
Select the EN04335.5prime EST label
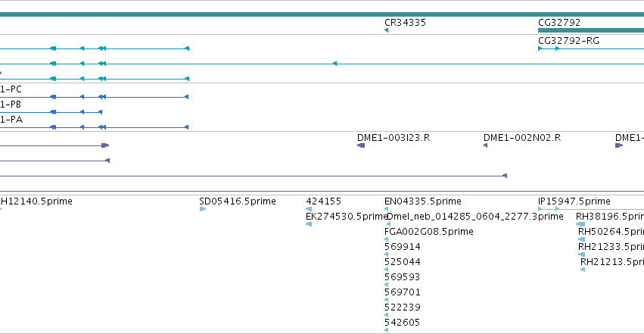[423, 201]
